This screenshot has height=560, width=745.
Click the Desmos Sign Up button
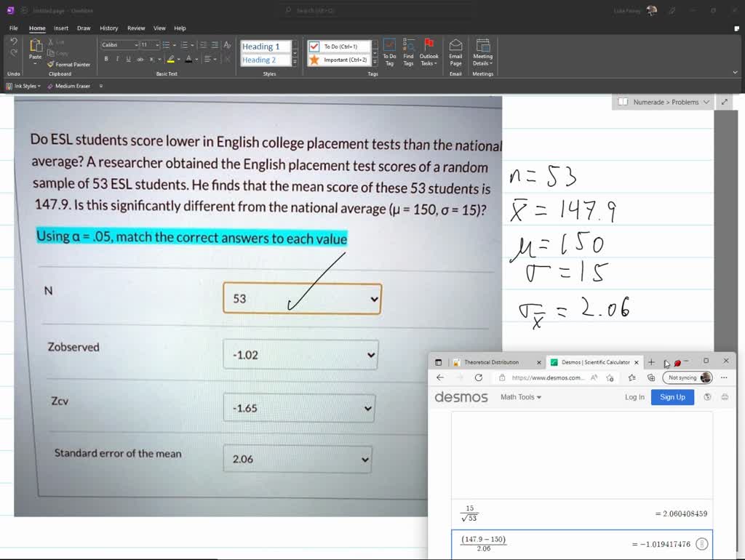pyautogui.click(x=672, y=397)
